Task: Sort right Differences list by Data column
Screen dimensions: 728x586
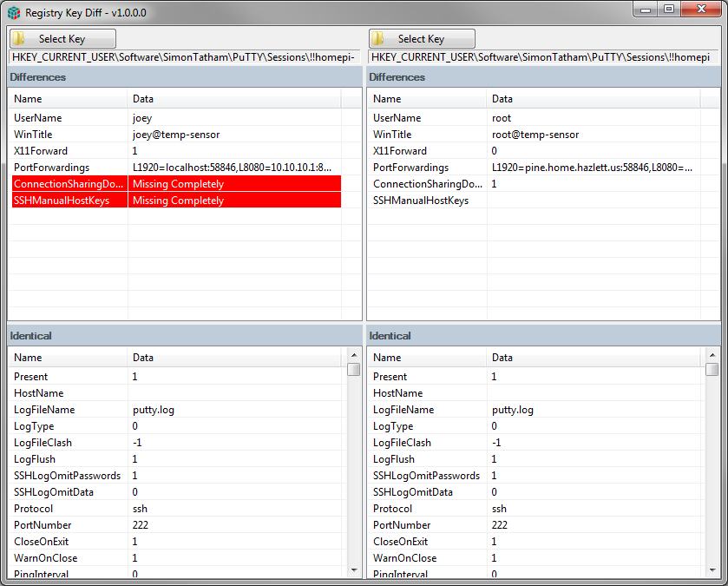Action: point(590,99)
